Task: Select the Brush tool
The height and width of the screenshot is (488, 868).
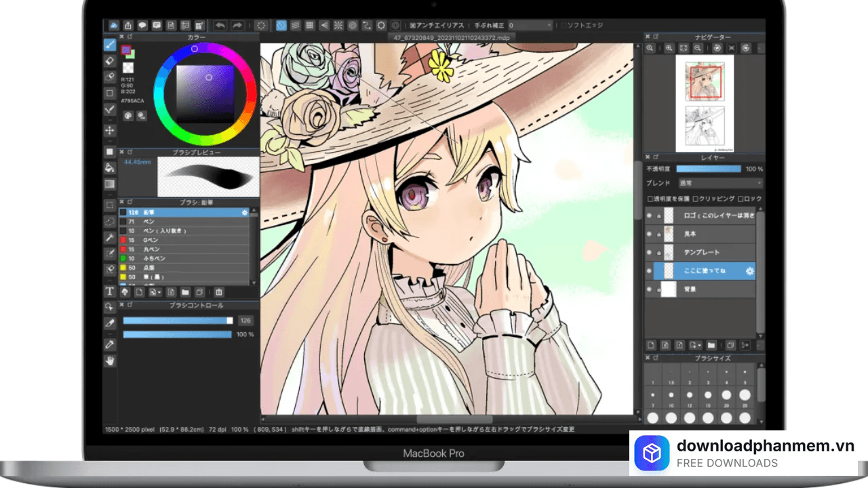Action: pyautogui.click(x=110, y=45)
